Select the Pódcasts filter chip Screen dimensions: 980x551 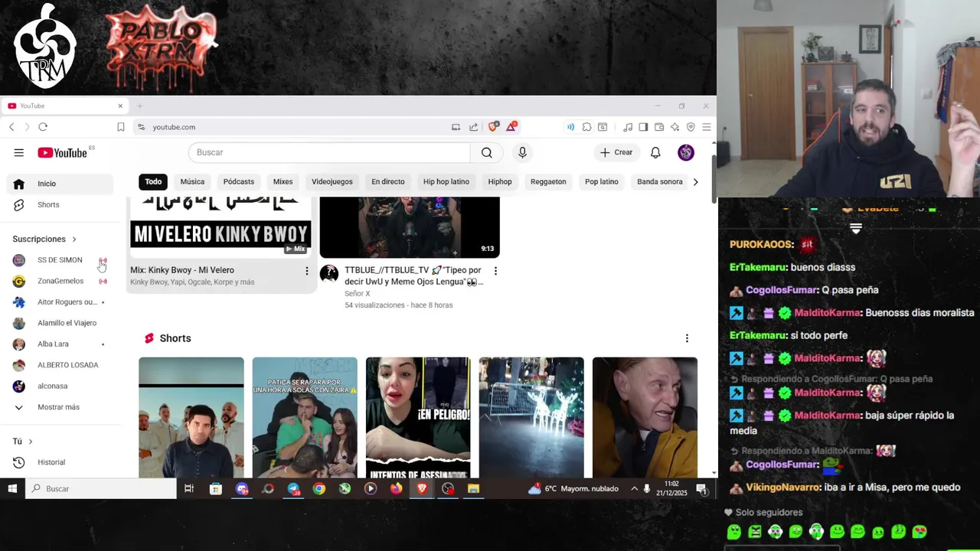tap(238, 181)
